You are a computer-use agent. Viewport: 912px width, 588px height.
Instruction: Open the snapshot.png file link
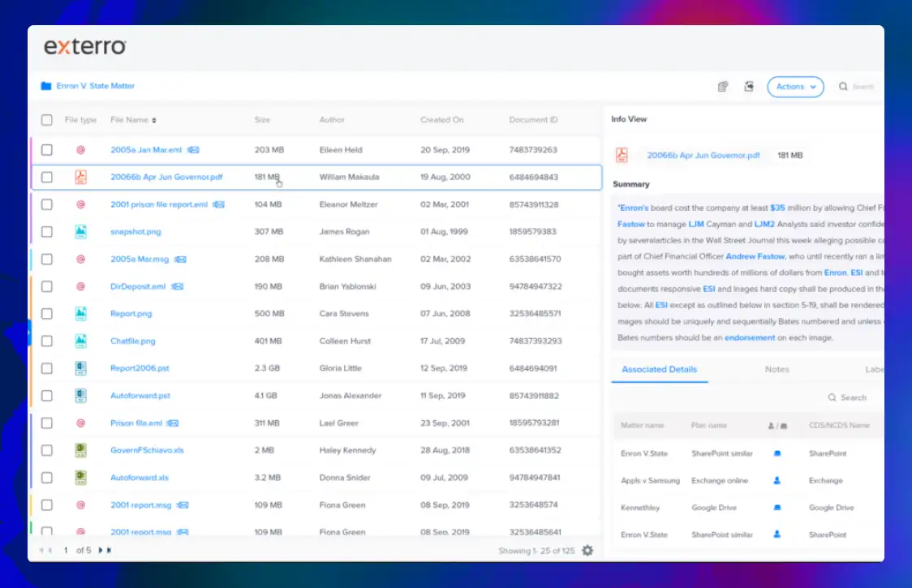136,231
